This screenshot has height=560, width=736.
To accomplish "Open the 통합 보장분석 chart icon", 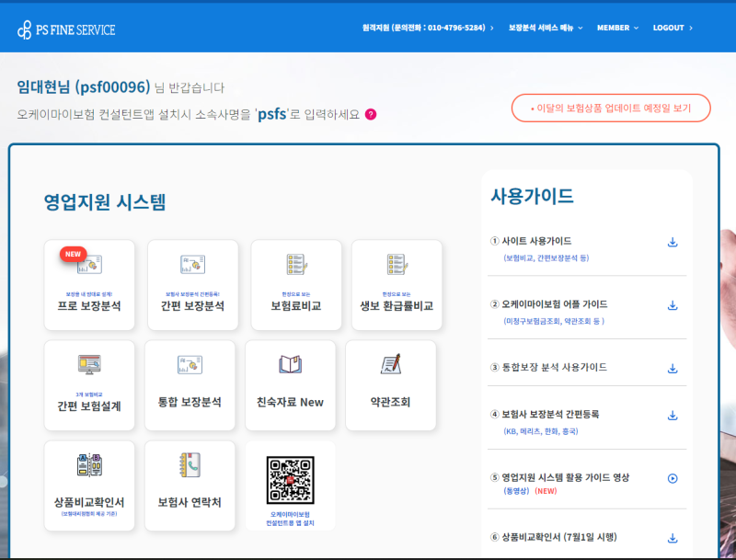I will tap(190, 364).
